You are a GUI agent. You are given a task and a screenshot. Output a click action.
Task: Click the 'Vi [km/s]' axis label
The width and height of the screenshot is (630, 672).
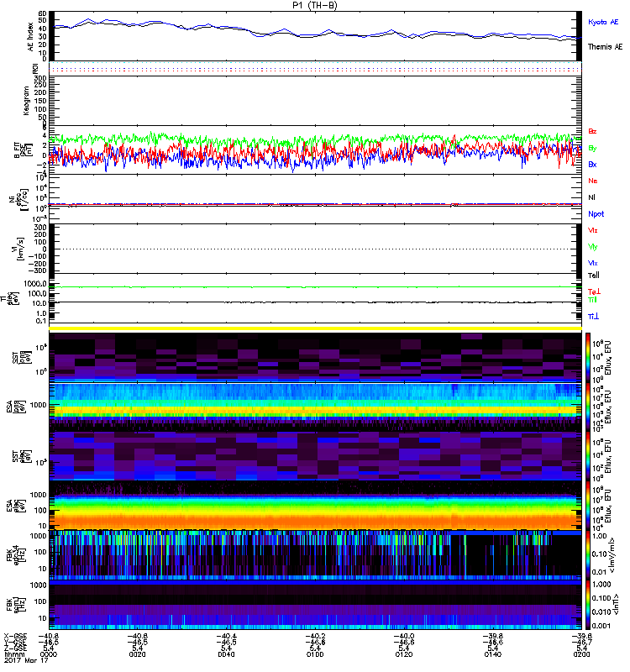tap(19, 249)
